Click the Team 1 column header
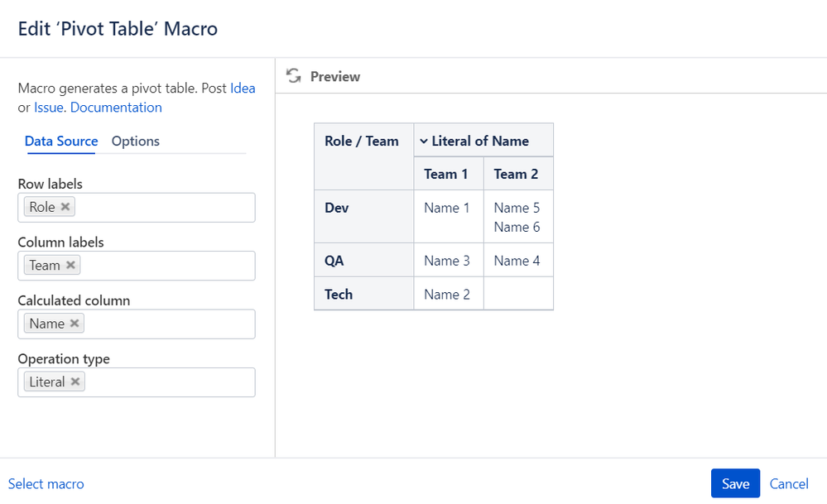 446,174
